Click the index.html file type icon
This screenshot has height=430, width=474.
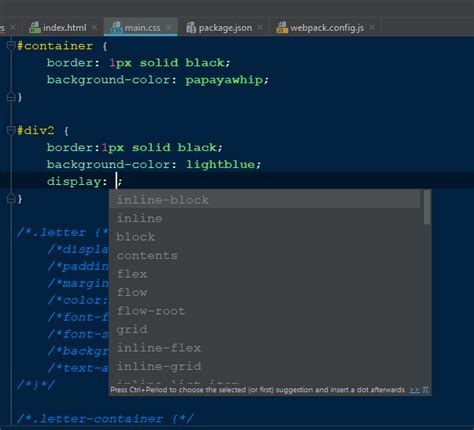[x=35, y=28]
